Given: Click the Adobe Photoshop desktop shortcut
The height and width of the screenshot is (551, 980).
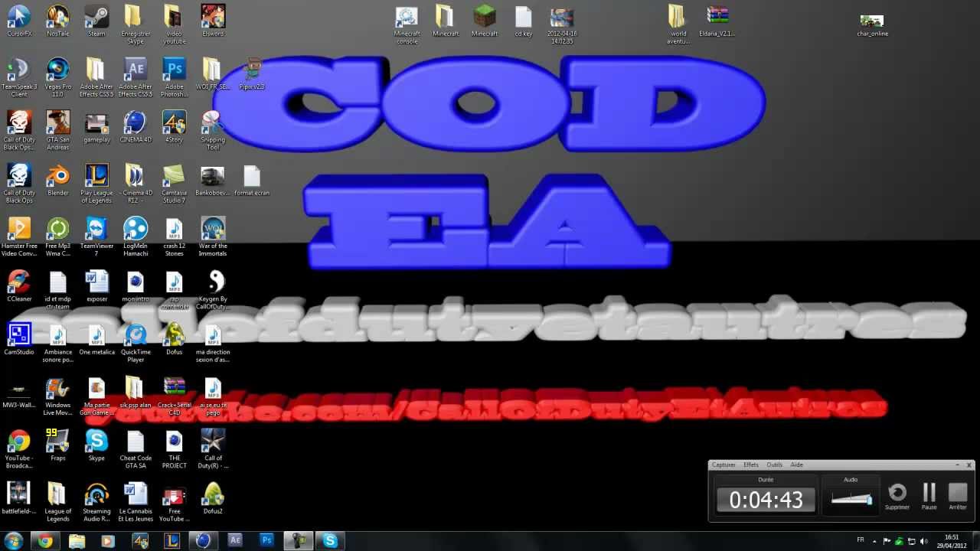Looking at the screenshot, I should (175, 77).
